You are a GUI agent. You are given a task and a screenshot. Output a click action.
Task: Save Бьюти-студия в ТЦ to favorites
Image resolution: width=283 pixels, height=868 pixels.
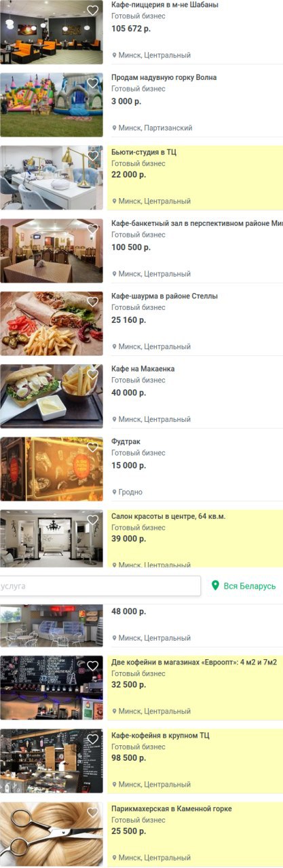tap(93, 156)
